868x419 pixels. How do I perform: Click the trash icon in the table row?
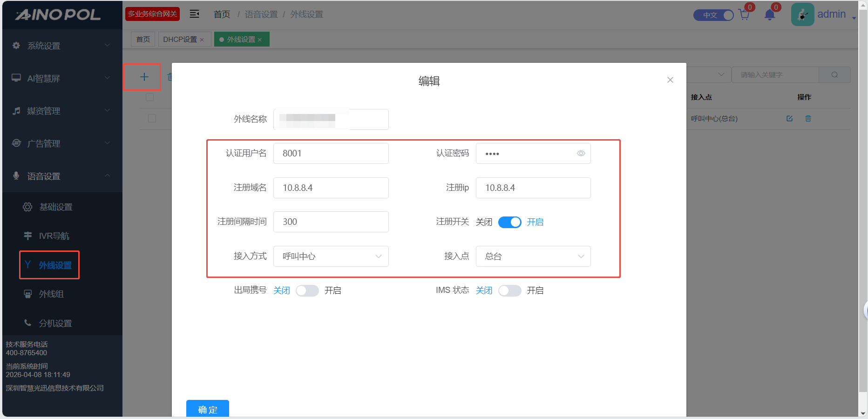808,119
